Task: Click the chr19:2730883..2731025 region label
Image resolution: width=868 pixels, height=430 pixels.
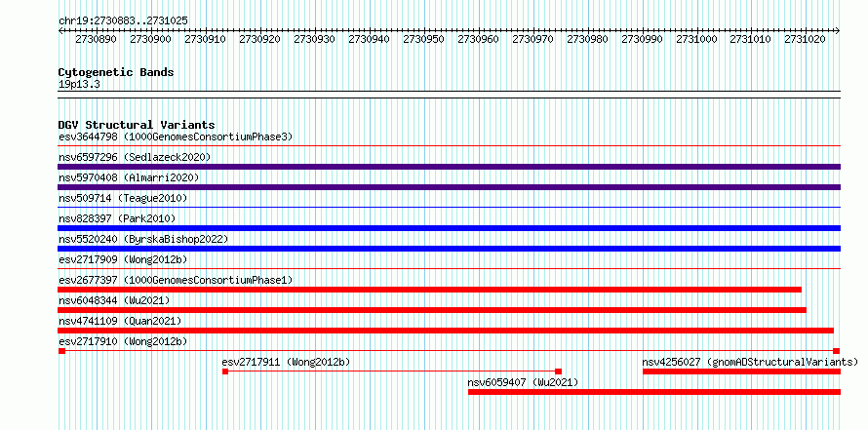Action: (x=123, y=21)
